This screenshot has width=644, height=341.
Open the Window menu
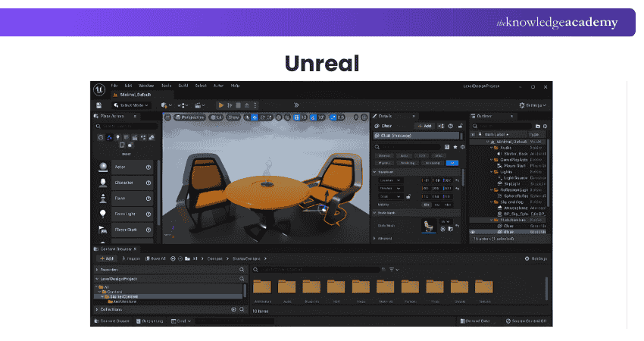click(x=145, y=86)
